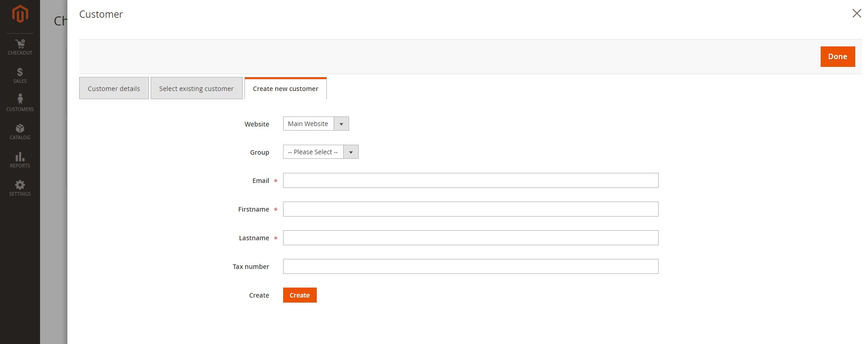Image resolution: width=868 pixels, height=344 pixels.
Task: Select the Create new customer tab
Action: pos(285,88)
